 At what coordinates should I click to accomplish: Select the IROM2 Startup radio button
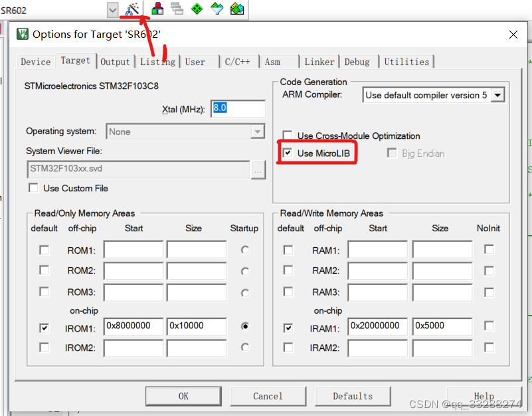click(x=245, y=347)
